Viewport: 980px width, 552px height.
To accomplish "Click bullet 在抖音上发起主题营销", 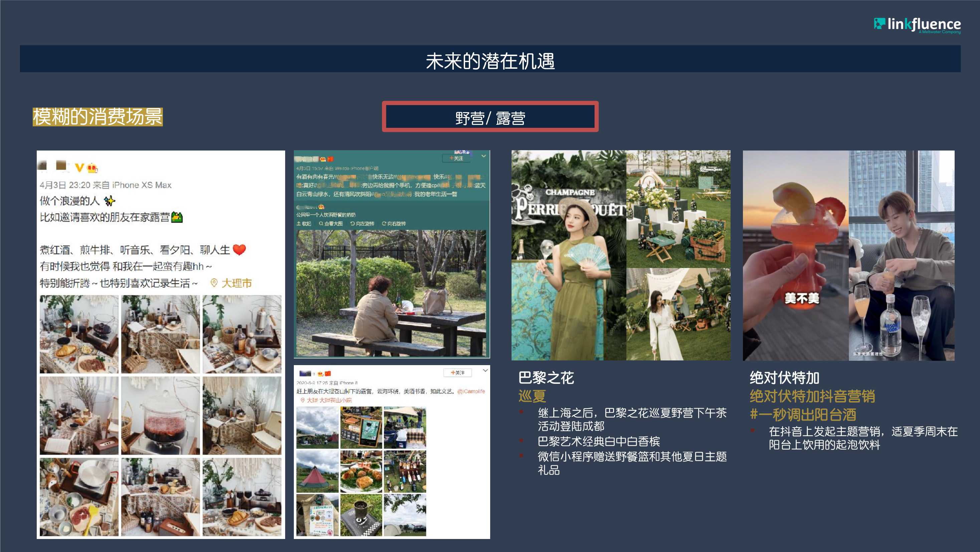I will click(x=863, y=438).
